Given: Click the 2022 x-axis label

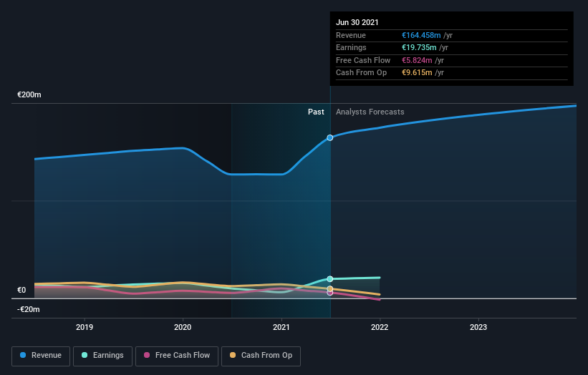Looking at the screenshot, I should [x=380, y=327].
